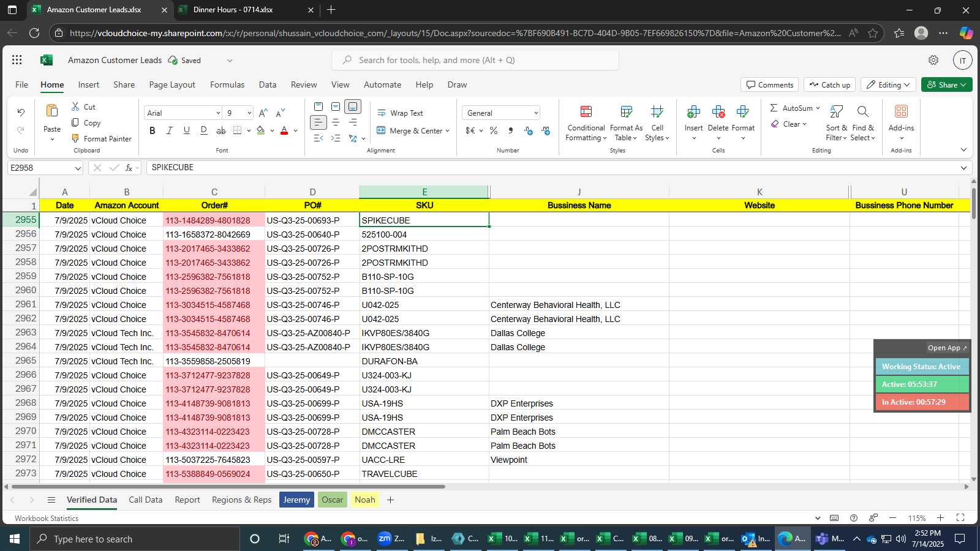Click Open App link in status widget
The height and width of the screenshot is (551, 980).
point(947,348)
